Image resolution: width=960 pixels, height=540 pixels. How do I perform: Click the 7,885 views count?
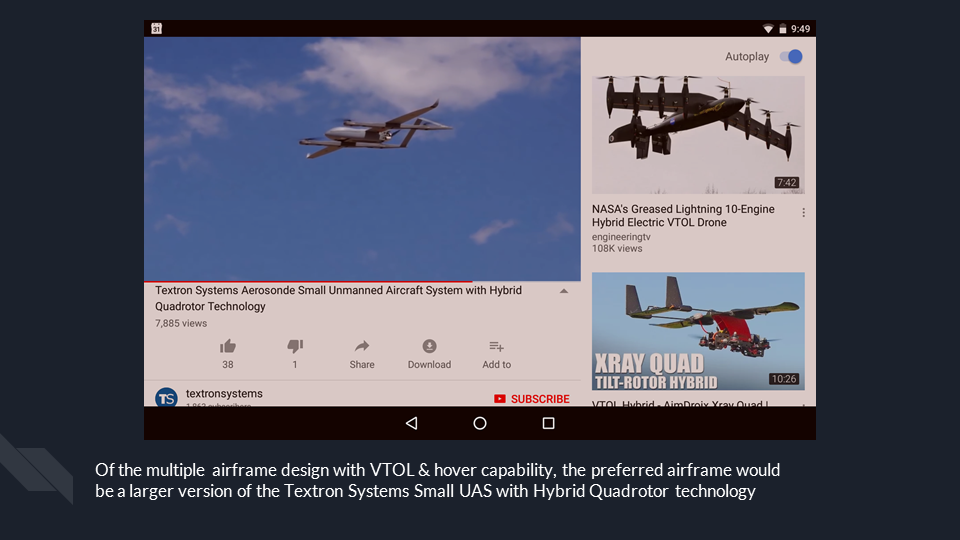coord(181,323)
